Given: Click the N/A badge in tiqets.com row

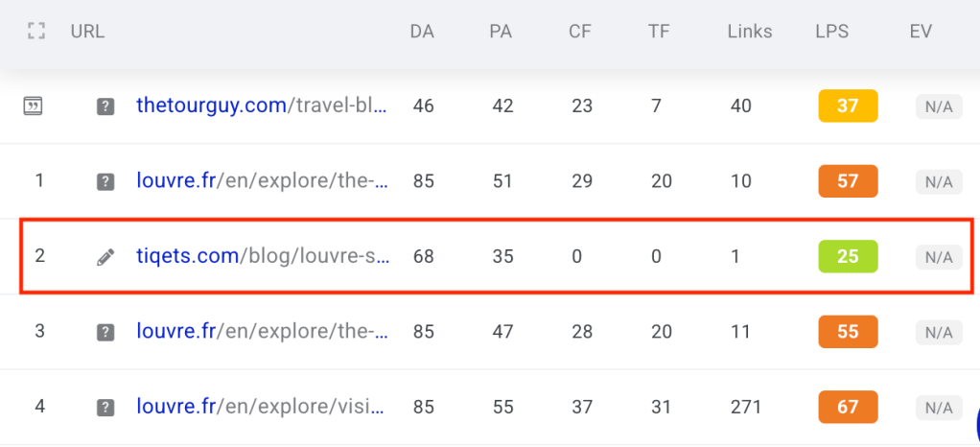Looking at the screenshot, I should (938, 257).
